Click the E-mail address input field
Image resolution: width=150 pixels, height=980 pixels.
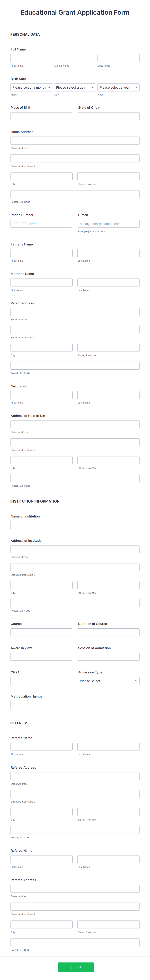coord(108,224)
